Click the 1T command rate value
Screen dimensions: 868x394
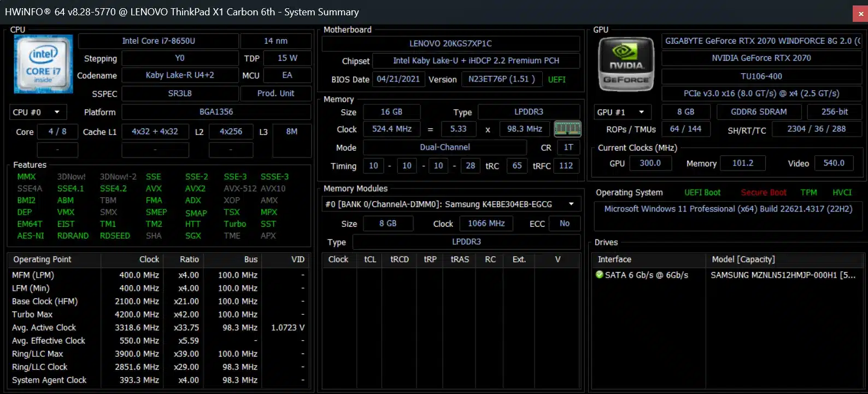pyautogui.click(x=568, y=147)
